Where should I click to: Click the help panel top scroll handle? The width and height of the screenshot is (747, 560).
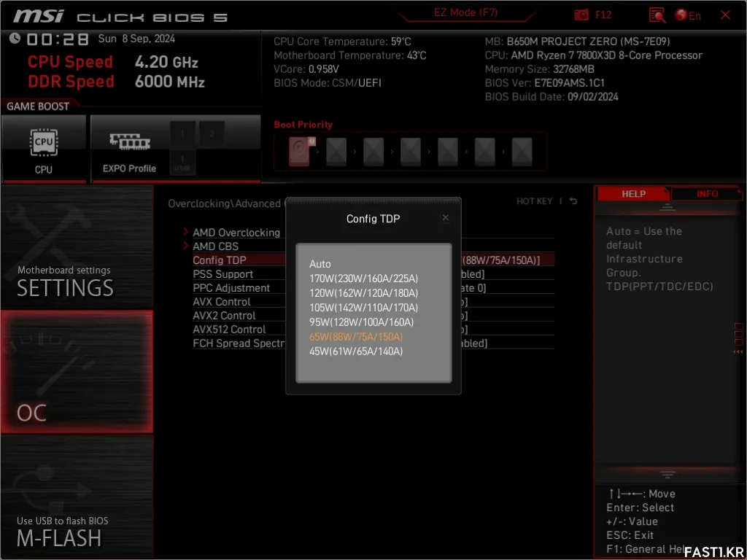[667, 206]
